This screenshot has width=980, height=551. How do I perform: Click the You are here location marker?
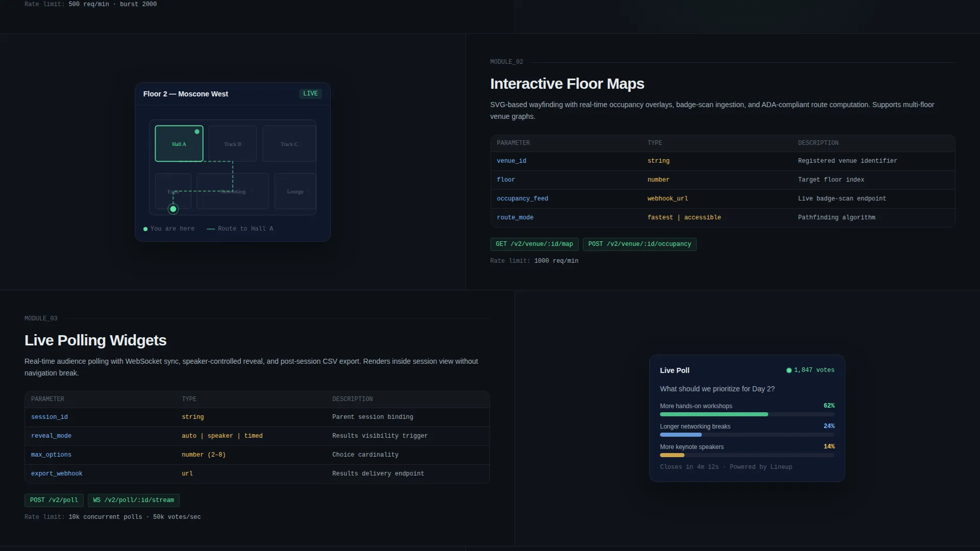pos(173,209)
